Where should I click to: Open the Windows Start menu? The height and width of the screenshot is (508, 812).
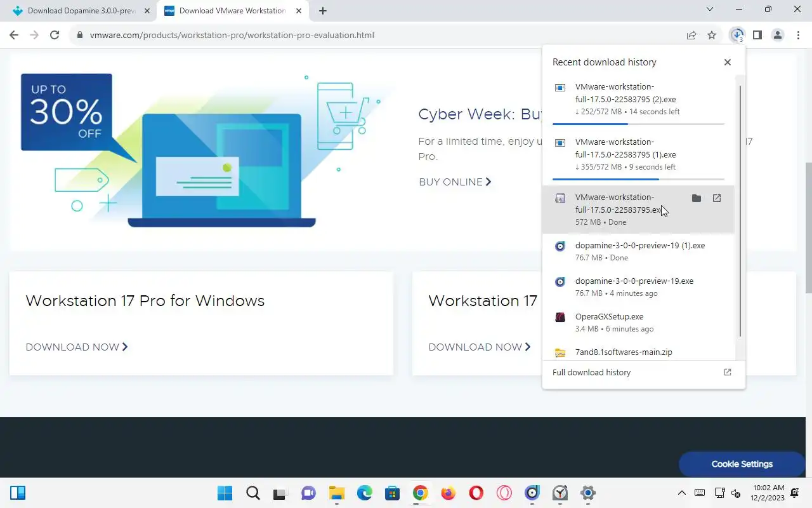click(x=225, y=493)
